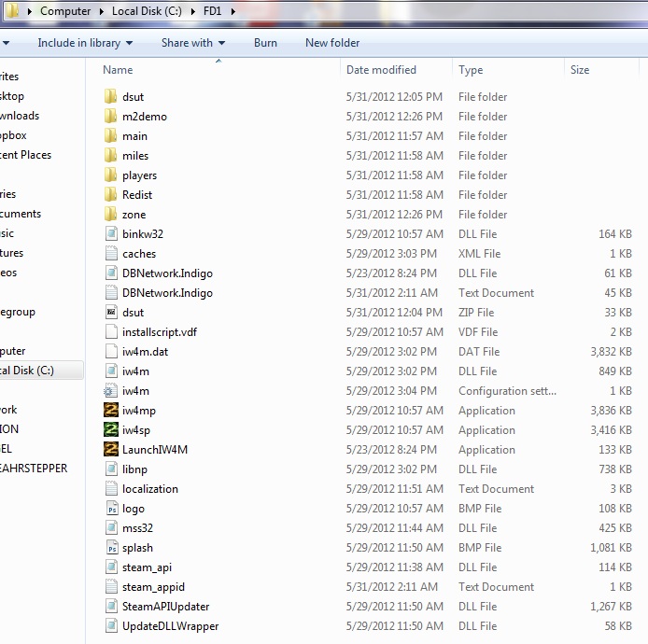Select the main folder icon
Image resolution: width=648 pixels, height=644 pixels.
click(x=110, y=136)
